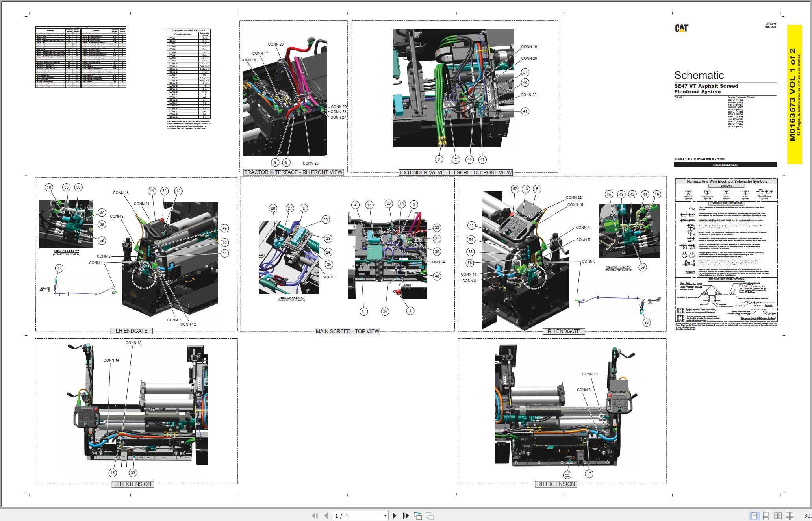This screenshot has height=521, width=812.
Task: Click the 'CONN 23' callout label
Action: [x=528, y=95]
